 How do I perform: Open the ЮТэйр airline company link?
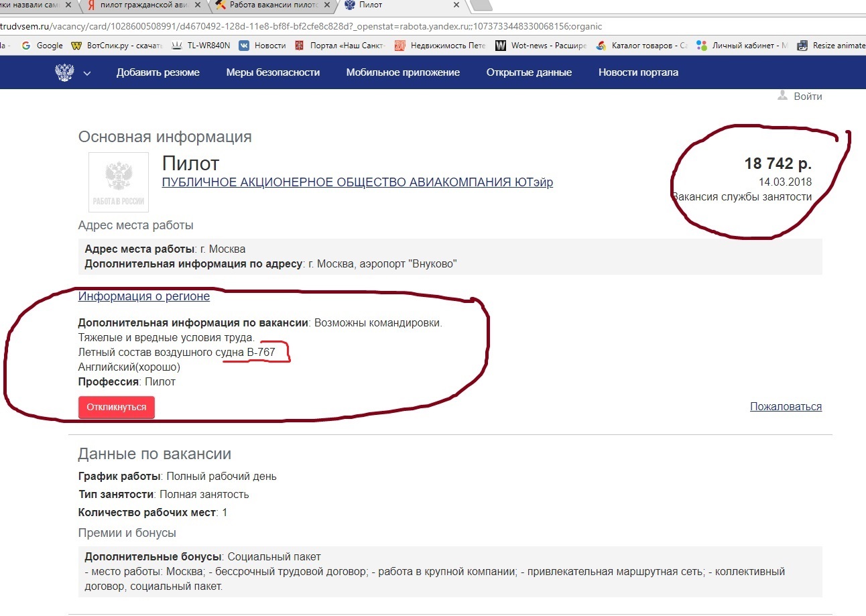click(358, 182)
